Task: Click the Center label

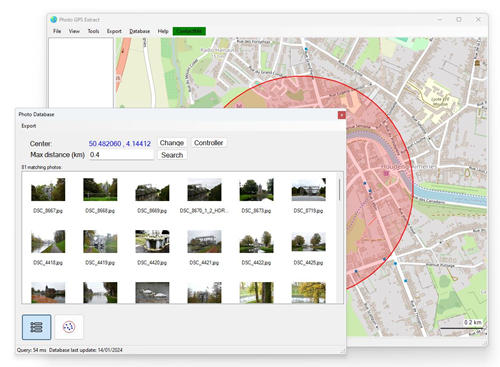Action: 41,144
